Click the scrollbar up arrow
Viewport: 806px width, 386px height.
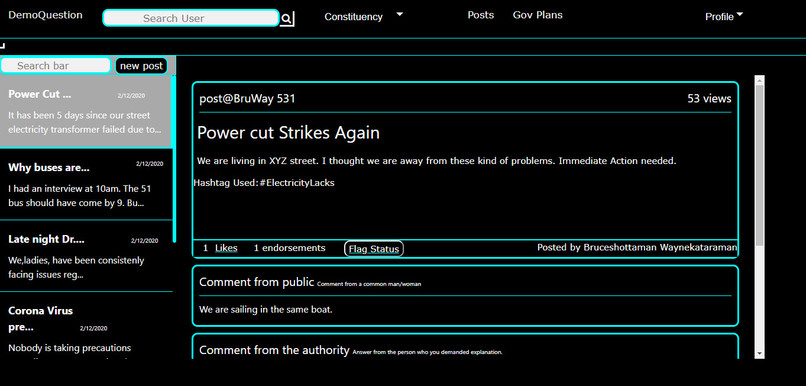click(x=759, y=80)
